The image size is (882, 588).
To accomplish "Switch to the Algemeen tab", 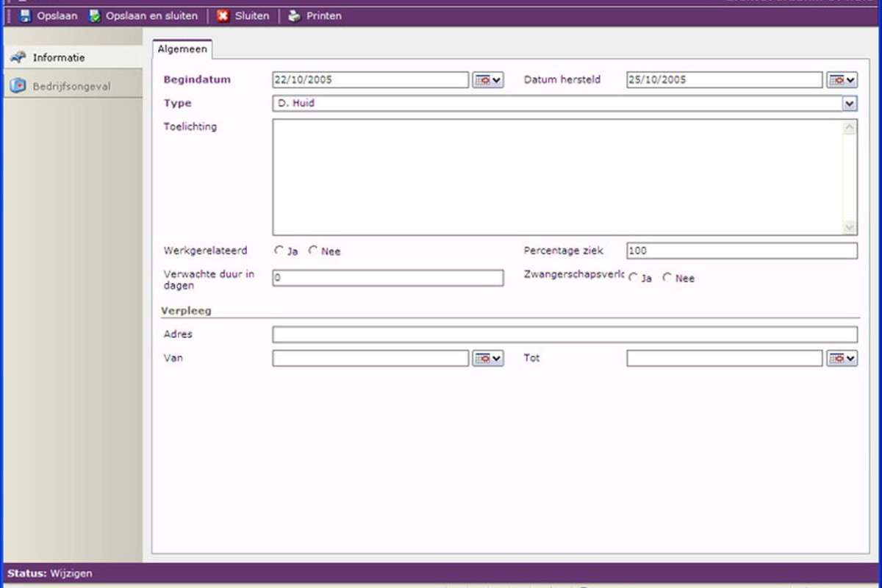I will tap(183, 49).
